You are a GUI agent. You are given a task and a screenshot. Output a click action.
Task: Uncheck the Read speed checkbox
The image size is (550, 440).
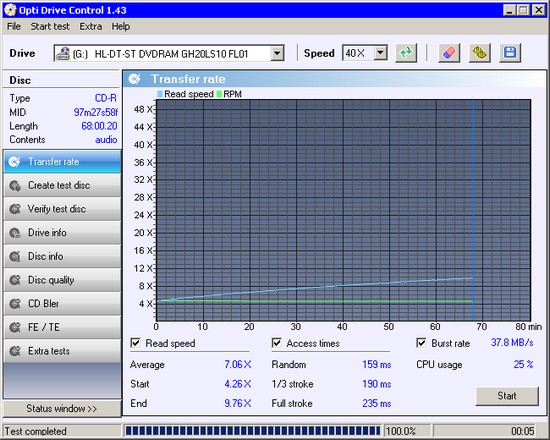[135, 343]
